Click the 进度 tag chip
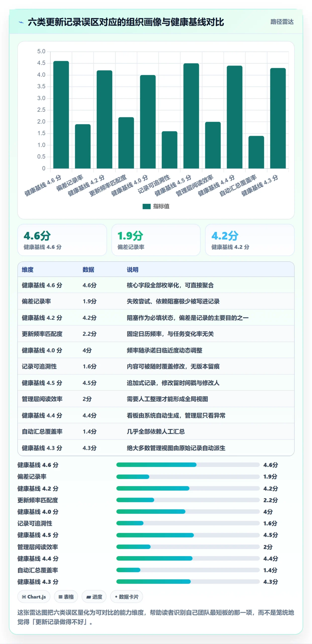 pos(94,596)
